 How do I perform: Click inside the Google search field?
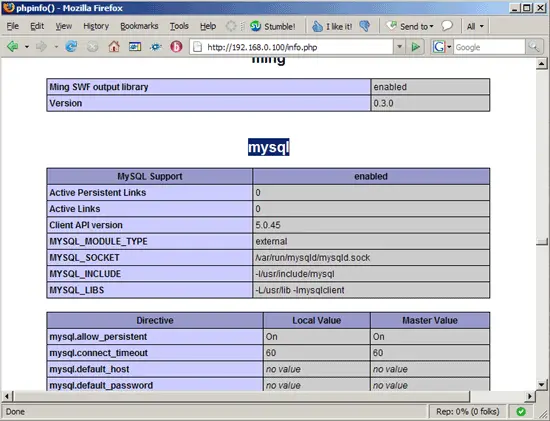(489, 47)
